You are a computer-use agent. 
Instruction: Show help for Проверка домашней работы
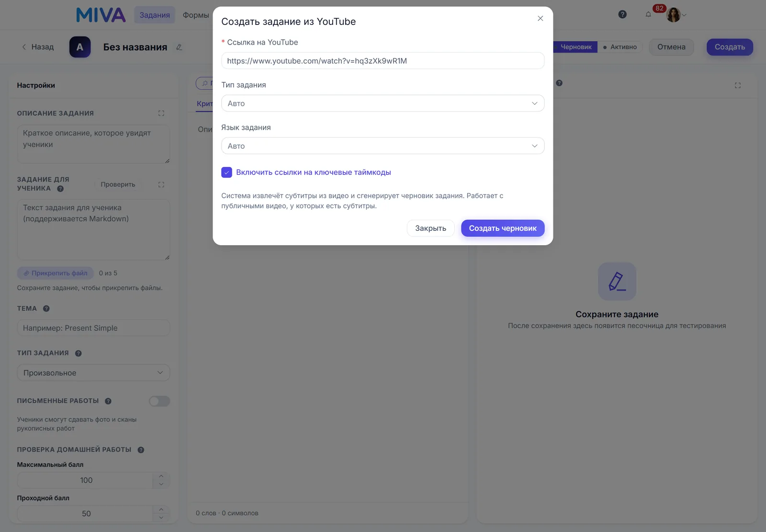click(x=141, y=450)
